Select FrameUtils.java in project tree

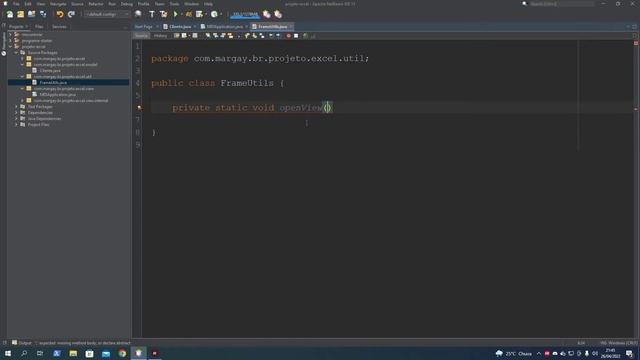pyautogui.click(x=53, y=82)
